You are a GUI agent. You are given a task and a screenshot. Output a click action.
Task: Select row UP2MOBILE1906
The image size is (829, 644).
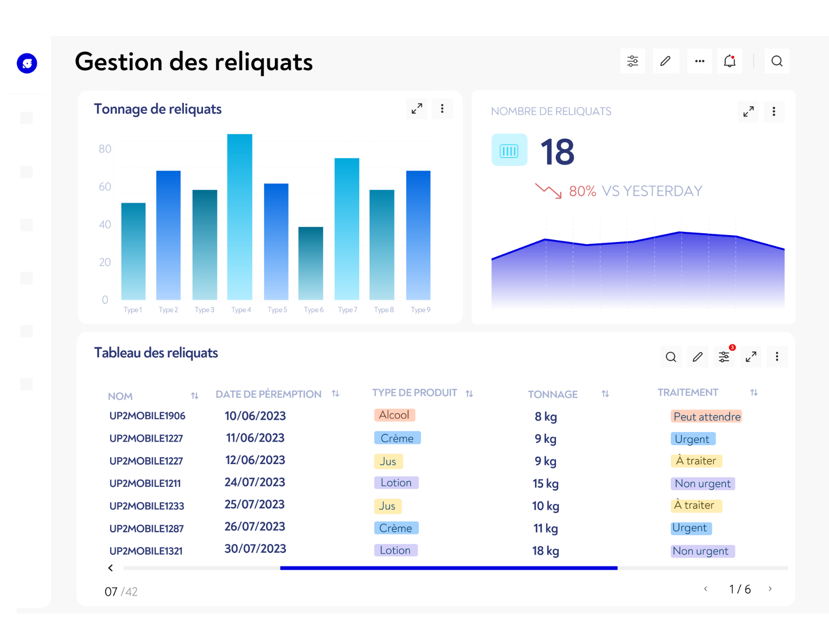(x=147, y=416)
